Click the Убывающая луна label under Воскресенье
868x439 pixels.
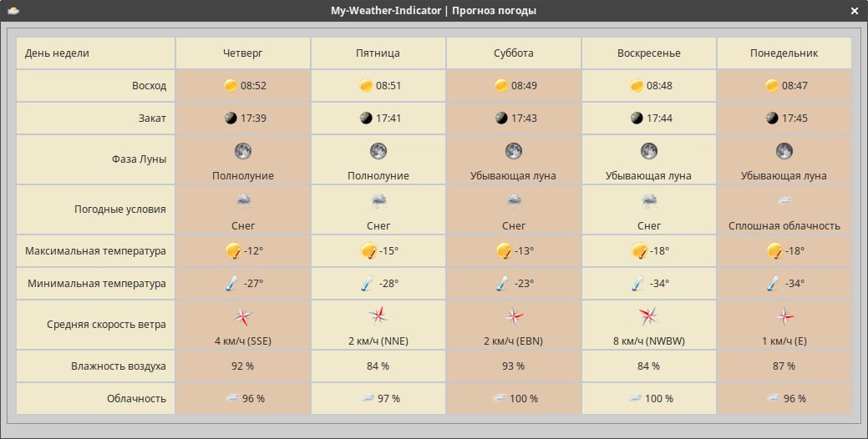(648, 176)
